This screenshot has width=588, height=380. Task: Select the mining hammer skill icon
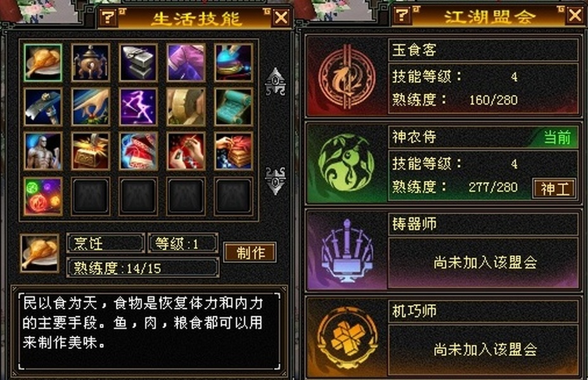coord(42,107)
